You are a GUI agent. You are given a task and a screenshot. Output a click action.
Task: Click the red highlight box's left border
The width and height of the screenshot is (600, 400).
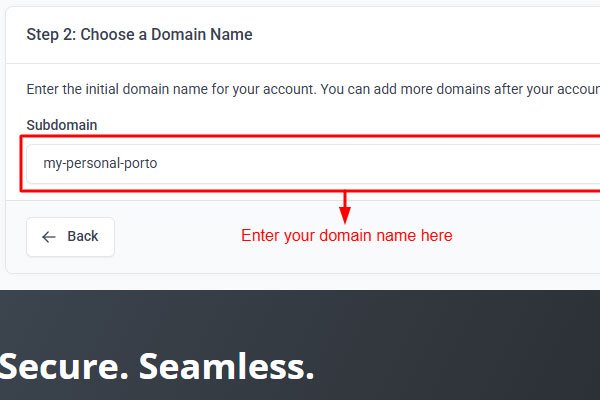coord(21,164)
